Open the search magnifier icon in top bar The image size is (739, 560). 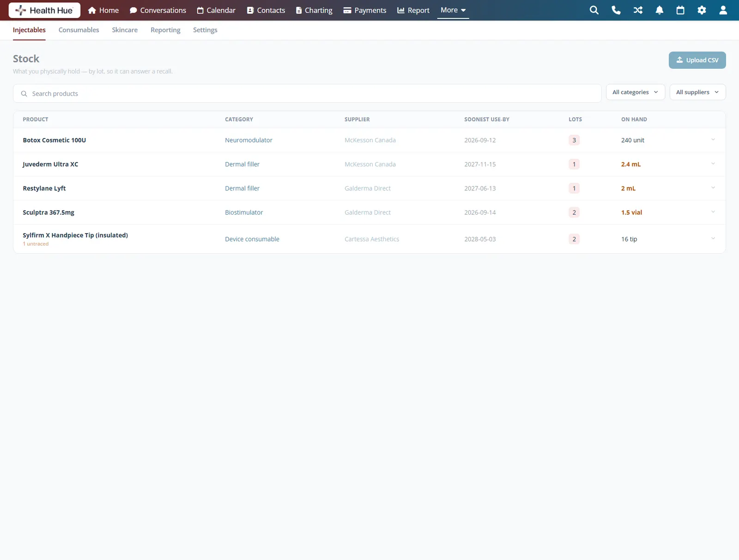pos(594,10)
